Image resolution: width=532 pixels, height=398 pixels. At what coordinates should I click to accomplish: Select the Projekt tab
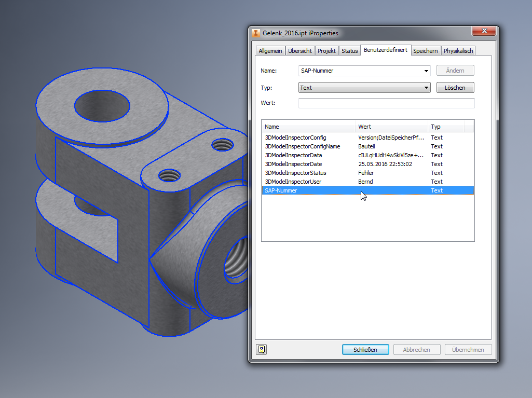pyautogui.click(x=326, y=50)
